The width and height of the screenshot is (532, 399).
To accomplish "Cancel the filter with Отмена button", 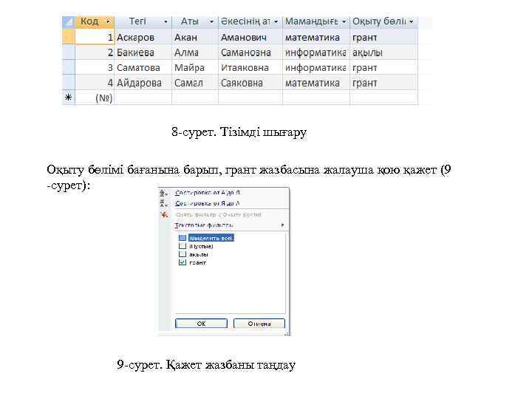I will click(x=259, y=324).
